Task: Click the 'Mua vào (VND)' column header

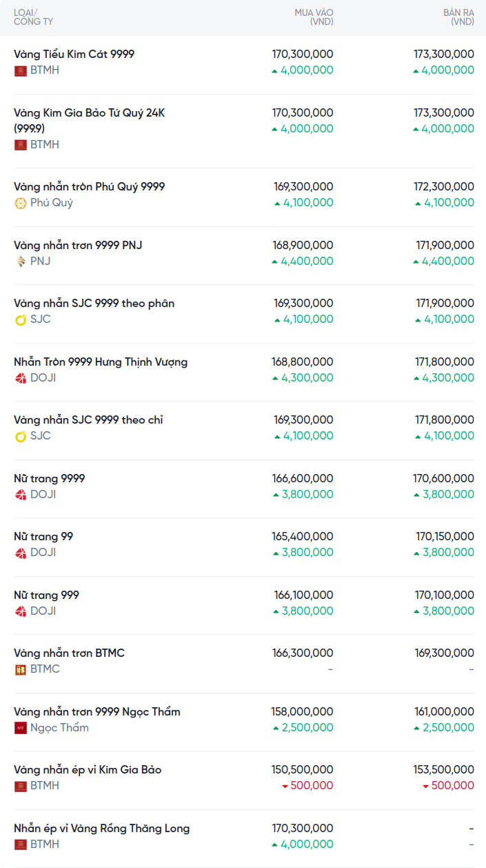Action: pyautogui.click(x=314, y=17)
